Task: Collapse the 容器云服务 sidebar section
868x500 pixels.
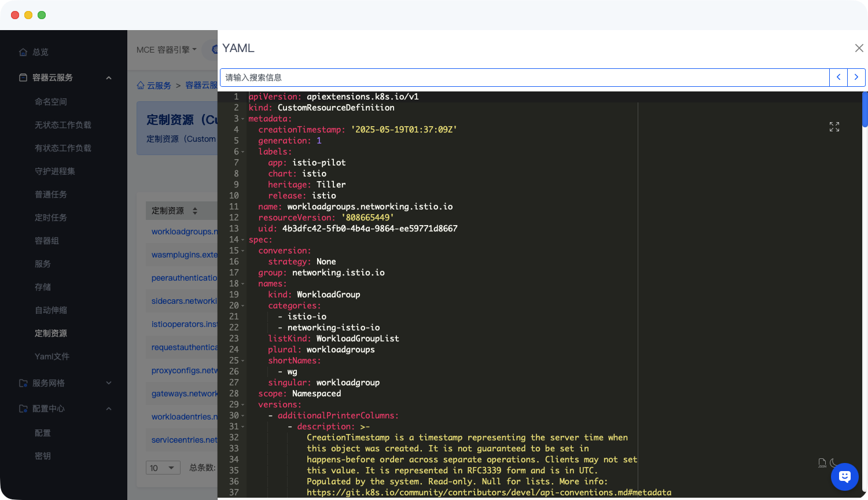Action: click(109, 78)
